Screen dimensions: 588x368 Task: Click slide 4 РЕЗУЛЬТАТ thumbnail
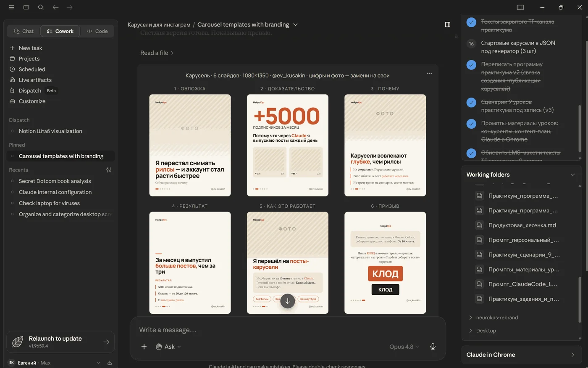pyautogui.click(x=190, y=263)
